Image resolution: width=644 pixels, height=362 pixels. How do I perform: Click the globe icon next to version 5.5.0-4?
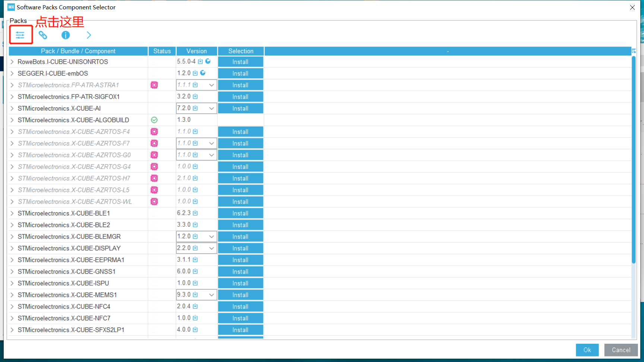pos(208,61)
